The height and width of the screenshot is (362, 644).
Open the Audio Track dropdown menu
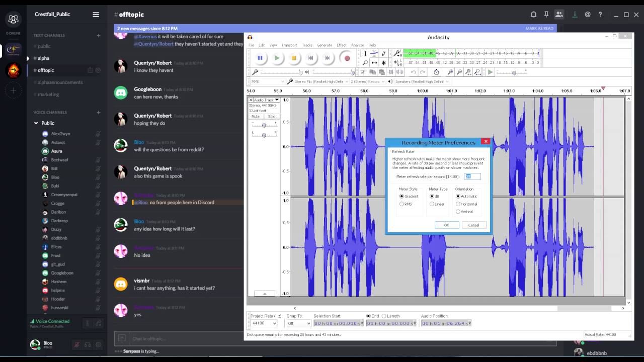[267, 100]
